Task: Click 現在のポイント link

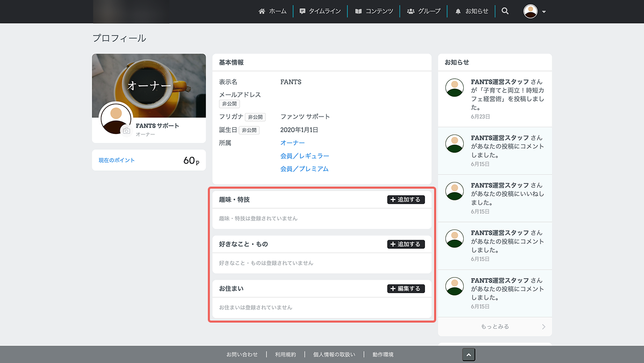Action: [117, 160]
